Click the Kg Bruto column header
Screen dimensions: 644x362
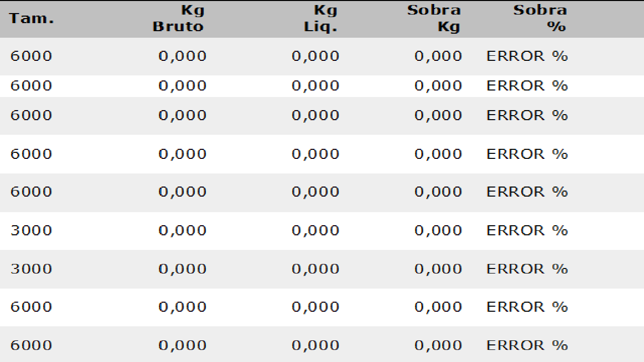click(179, 19)
